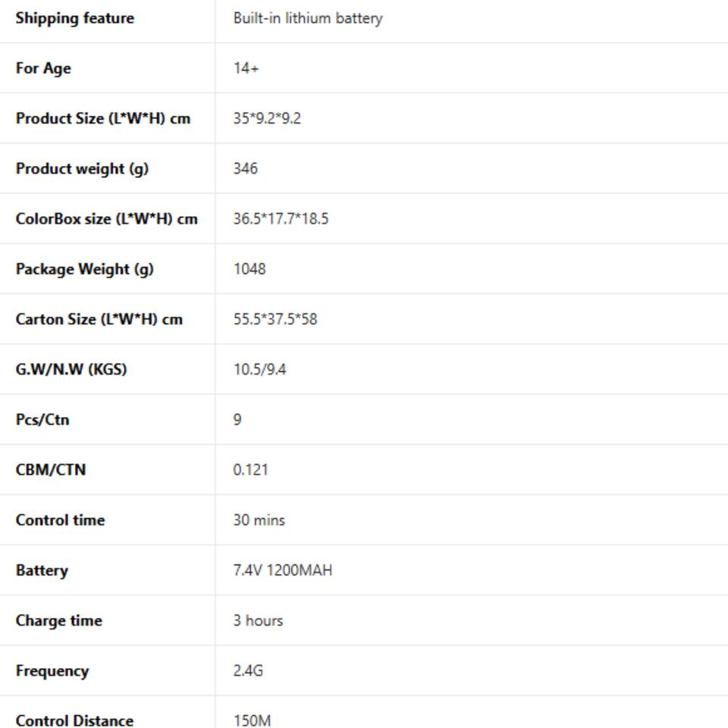Select the "Product Size (L*W*H) cm" label
The width and height of the screenshot is (728, 728).
pyautogui.click(x=102, y=118)
